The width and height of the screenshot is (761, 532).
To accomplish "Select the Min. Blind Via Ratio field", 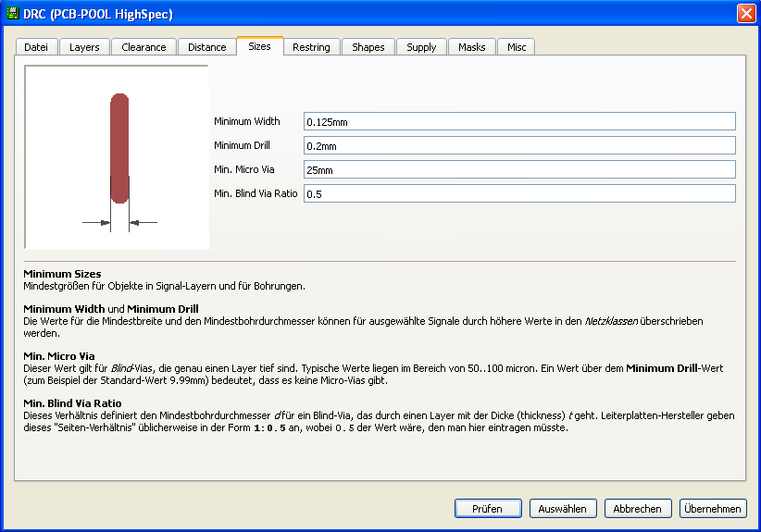I will 519,193.
